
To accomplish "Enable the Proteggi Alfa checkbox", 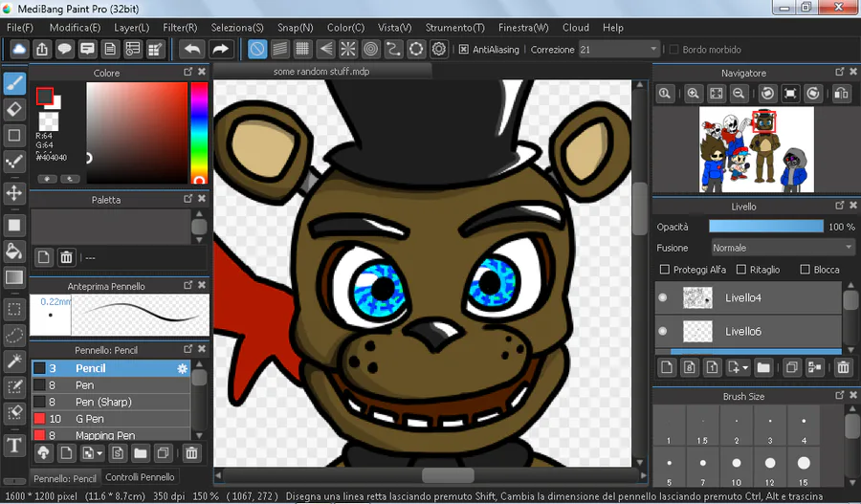I will coord(665,270).
